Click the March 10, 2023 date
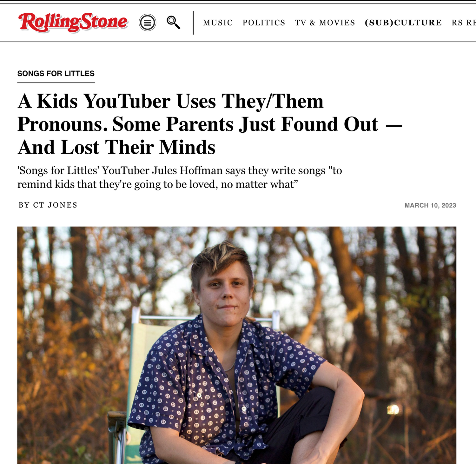476x464 pixels. click(430, 205)
